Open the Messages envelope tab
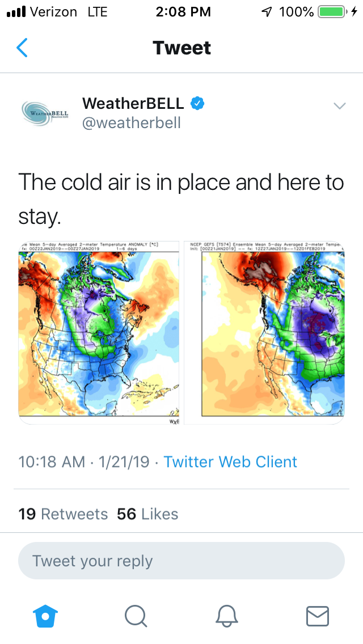 [x=317, y=616]
